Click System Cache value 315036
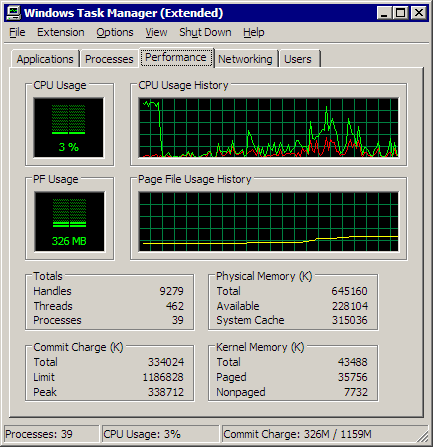This screenshot has width=433, height=447. tap(349, 320)
